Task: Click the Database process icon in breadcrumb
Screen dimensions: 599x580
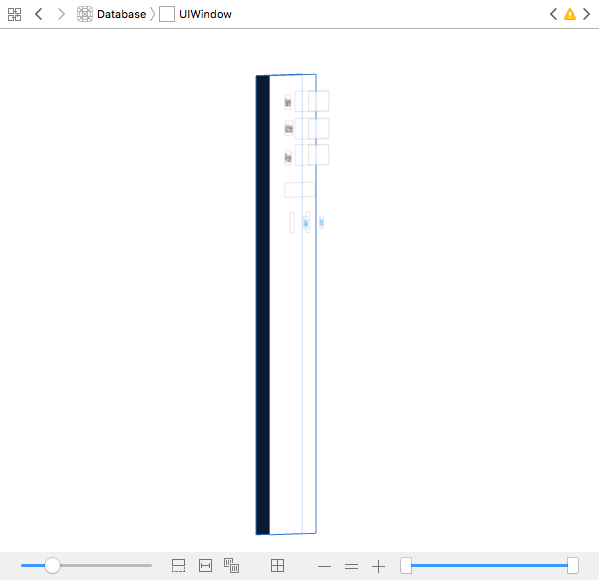Action: pos(85,14)
